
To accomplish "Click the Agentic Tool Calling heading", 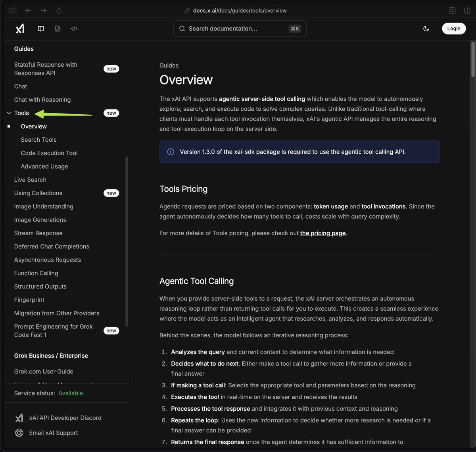I will 196,281.
